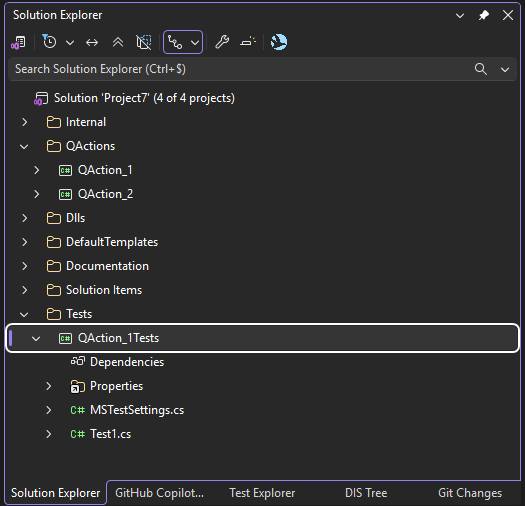Screen dimensions: 525x506
Task: Expand the Documentation folder
Action: (24, 266)
